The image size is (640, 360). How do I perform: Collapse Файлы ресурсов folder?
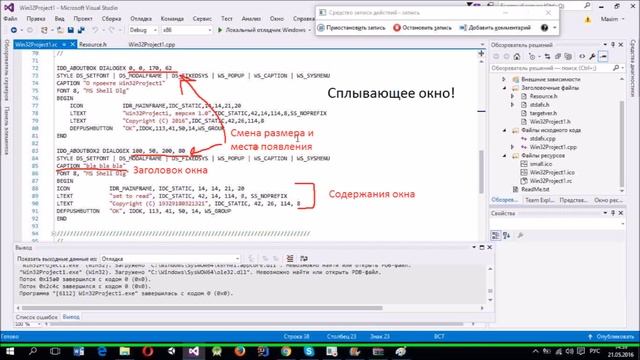pyautogui.click(x=504, y=156)
